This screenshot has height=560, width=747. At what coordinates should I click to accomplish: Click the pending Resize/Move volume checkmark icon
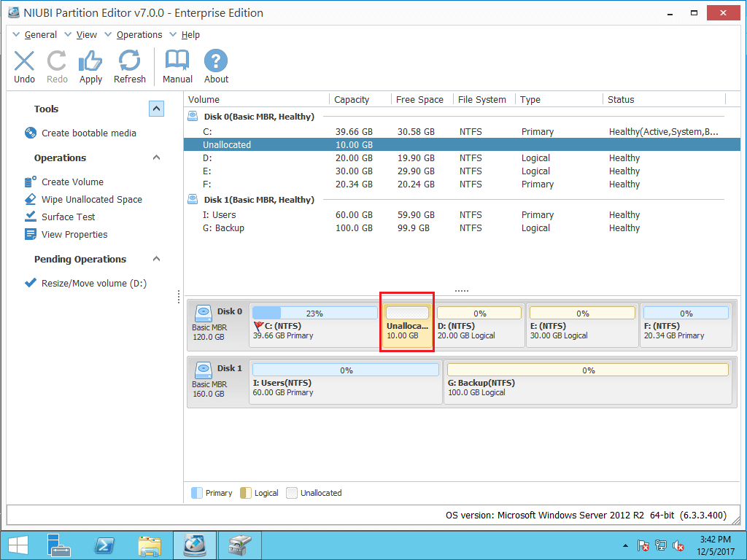31,283
